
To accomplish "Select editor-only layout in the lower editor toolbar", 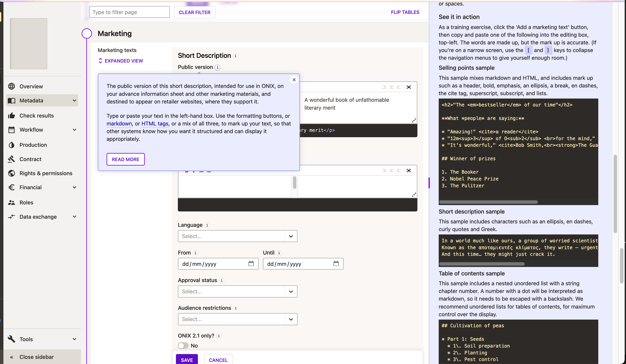I will click(384, 170).
